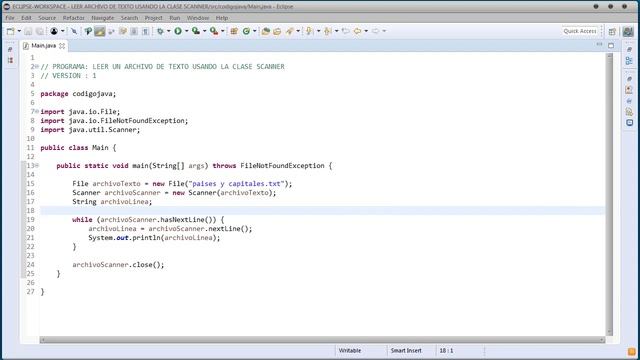The image size is (640, 360).
Task: Open the Window menu
Action: coord(198,18)
